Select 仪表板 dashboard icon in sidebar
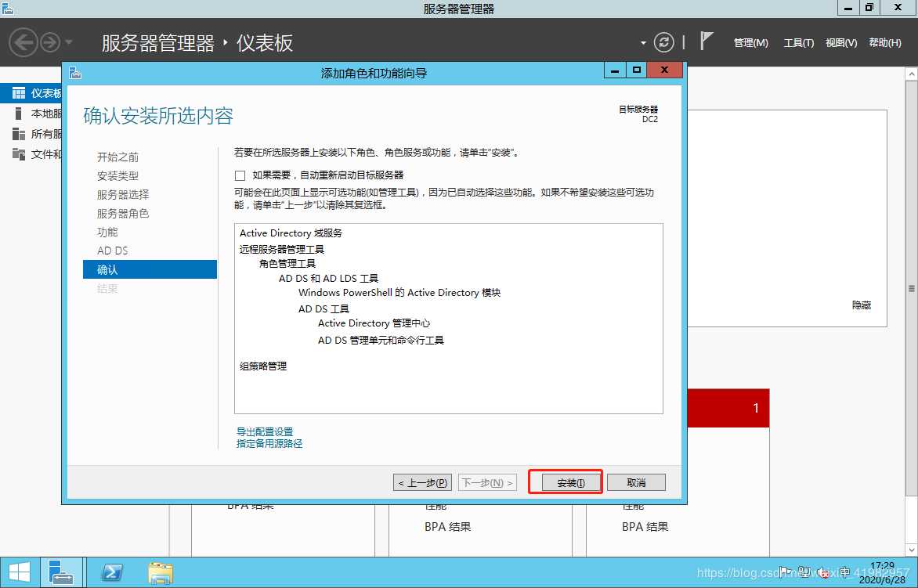 pos(19,93)
